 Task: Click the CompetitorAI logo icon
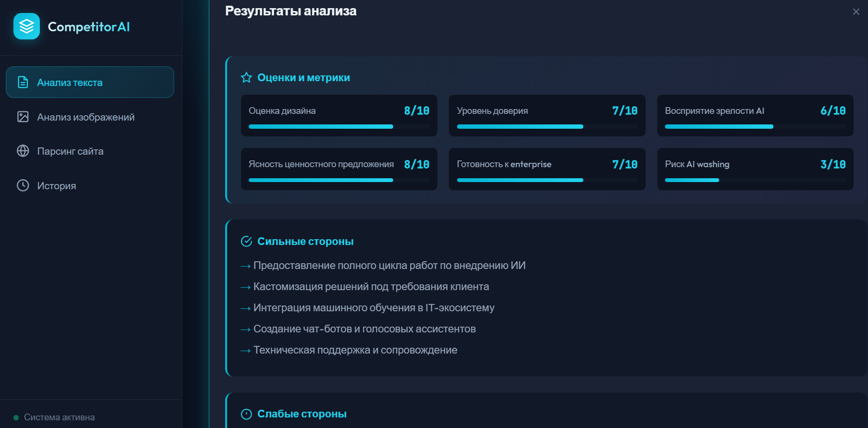pos(26,26)
